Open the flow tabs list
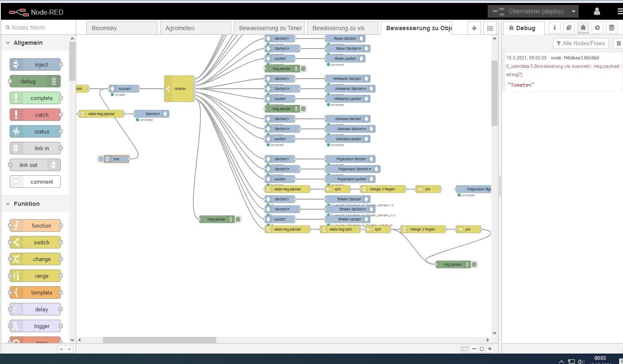The image size is (623, 364). pos(490,28)
